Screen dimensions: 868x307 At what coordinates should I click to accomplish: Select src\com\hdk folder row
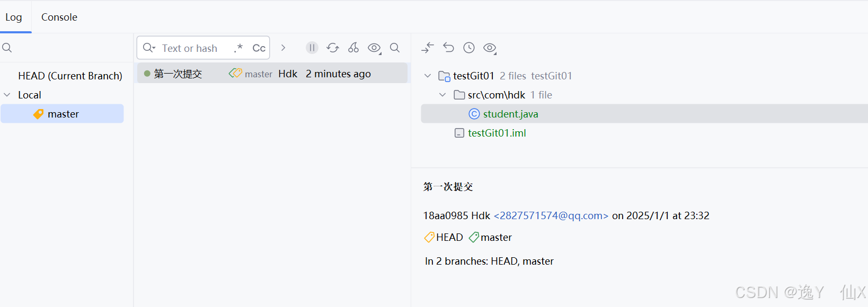click(x=497, y=95)
